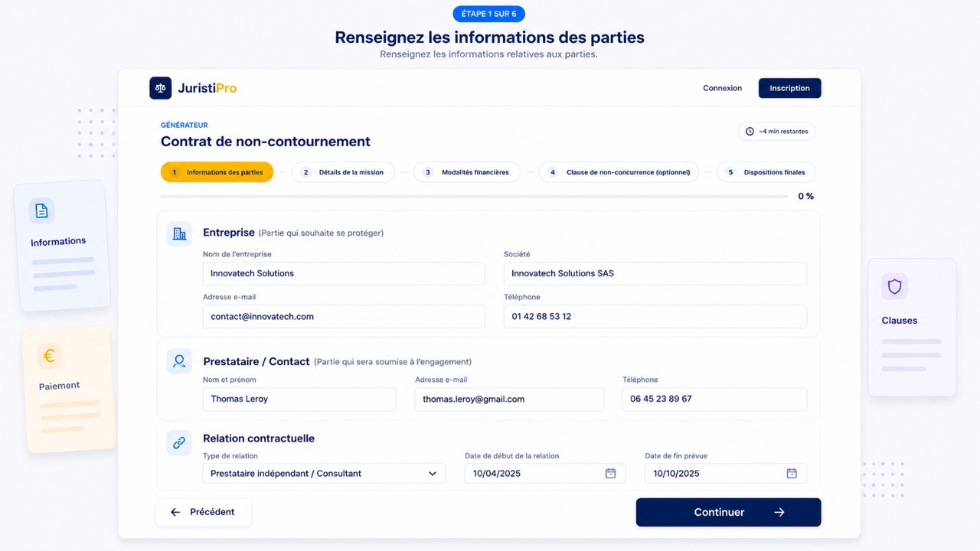Viewport: 980px width, 551px height.
Task: Click the euro icon on Paiement card
Action: (x=49, y=356)
